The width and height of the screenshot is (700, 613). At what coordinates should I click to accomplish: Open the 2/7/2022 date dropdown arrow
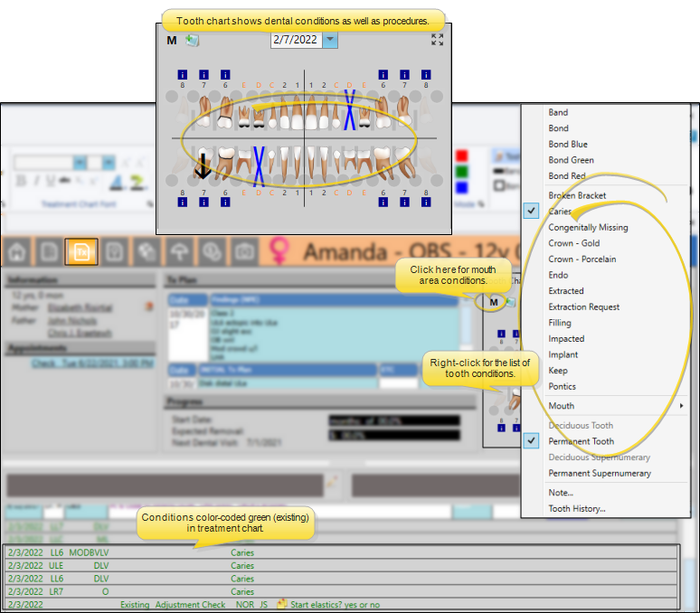tap(330, 39)
